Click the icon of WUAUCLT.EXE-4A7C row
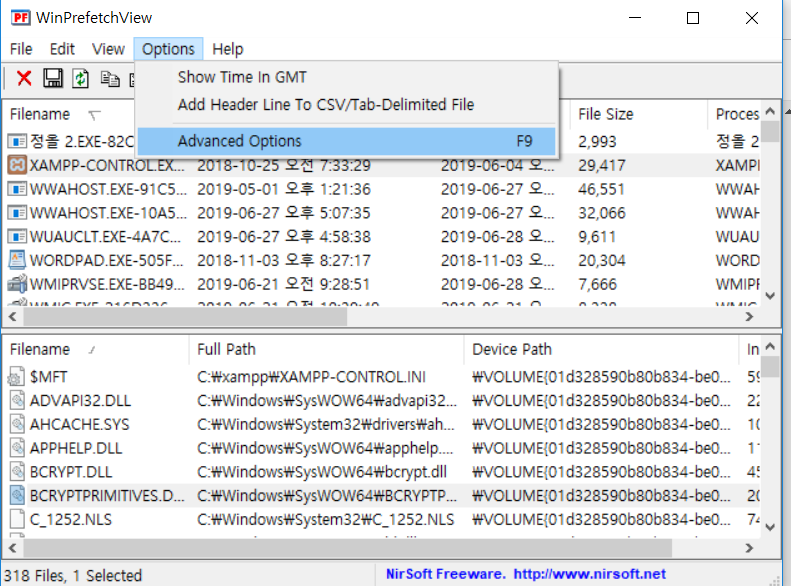791x586 pixels. click(x=17, y=237)
